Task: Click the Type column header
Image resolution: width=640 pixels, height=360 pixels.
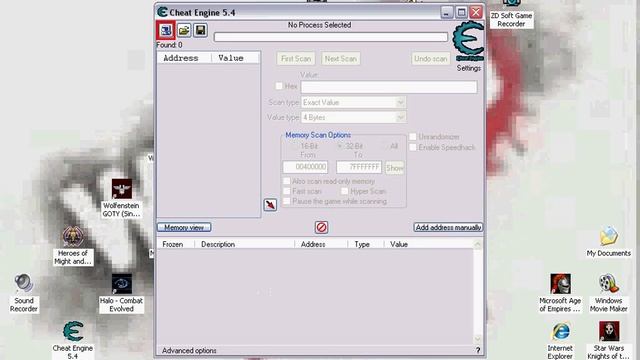Action: pos(366,244)
